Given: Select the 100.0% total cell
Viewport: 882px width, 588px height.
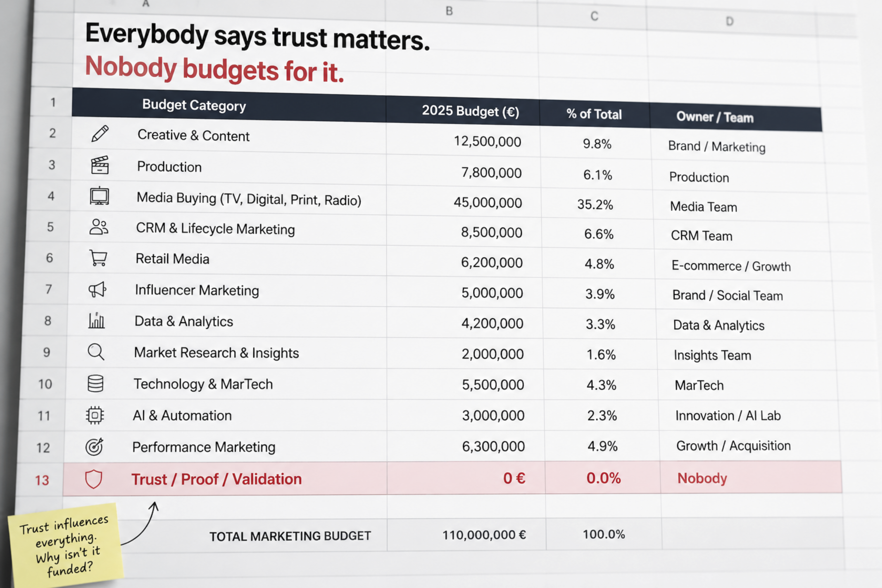Looking at the screenshot, I should (604, 534).
